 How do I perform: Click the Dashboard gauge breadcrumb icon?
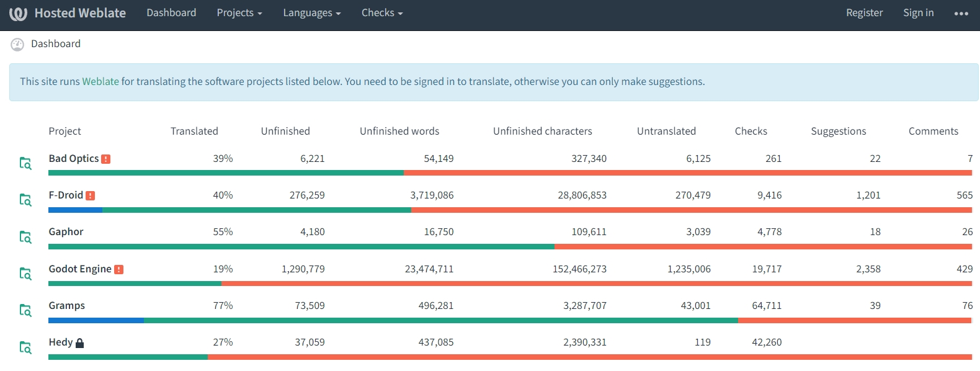tap(17, 44)
